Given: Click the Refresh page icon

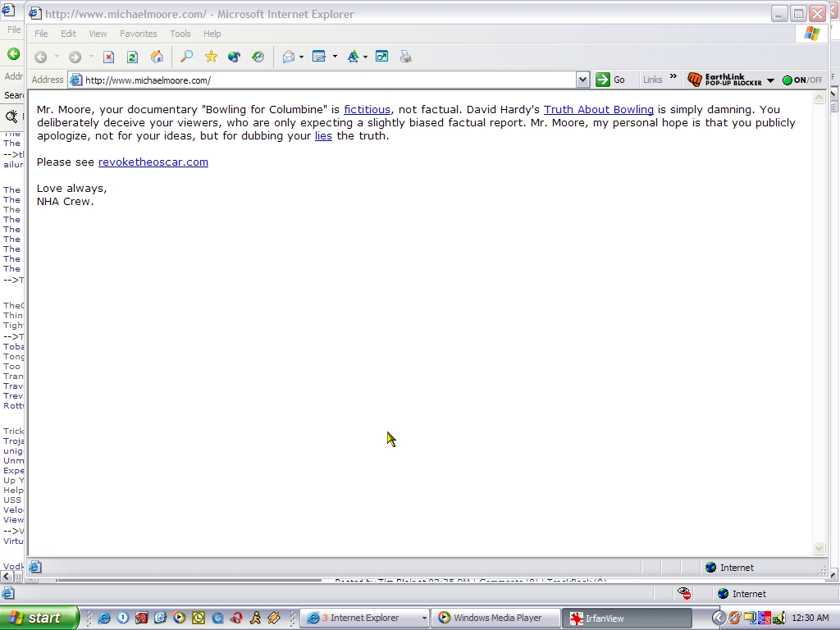Looking at the screenshot, I should tap(132, 57).
